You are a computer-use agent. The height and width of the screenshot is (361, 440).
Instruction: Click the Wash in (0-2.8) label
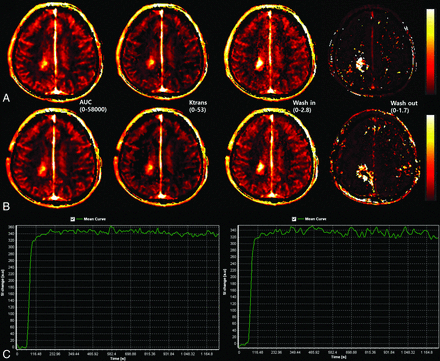tap(304, 106)
